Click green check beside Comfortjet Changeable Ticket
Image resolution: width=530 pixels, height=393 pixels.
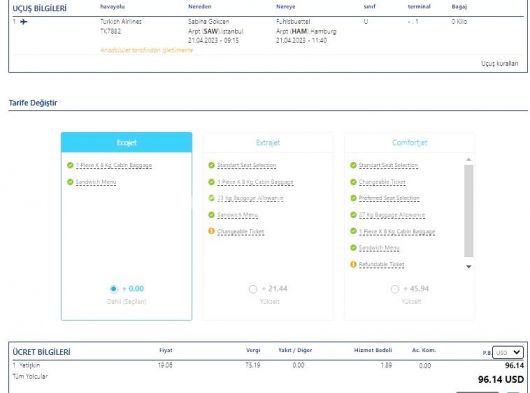tap(353, 182)
